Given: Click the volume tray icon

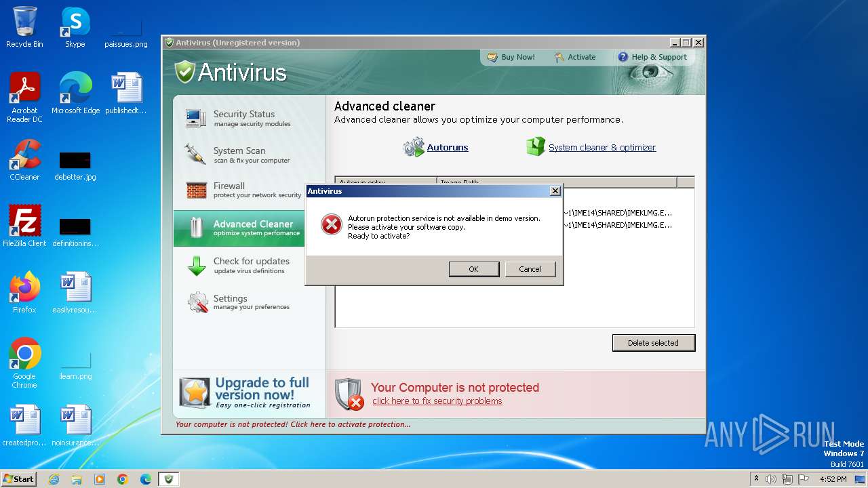Looking at the screenshot, I should pos(771,479).
